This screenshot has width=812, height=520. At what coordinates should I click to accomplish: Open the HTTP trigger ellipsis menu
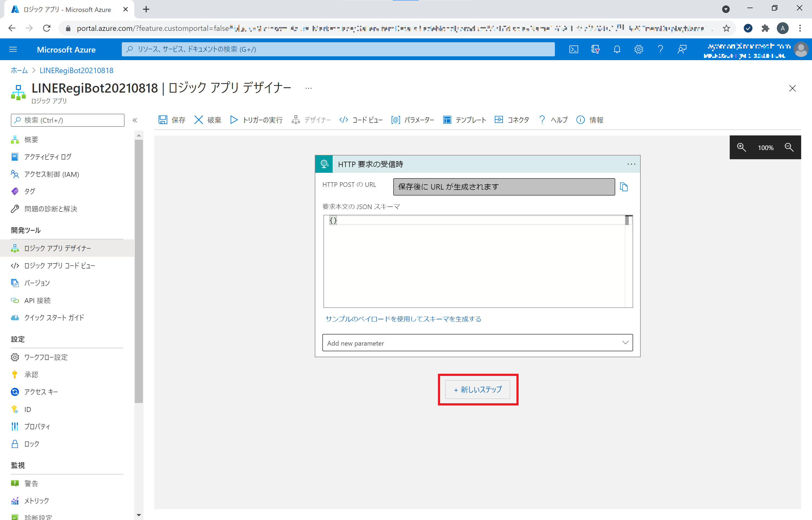point(631,164)
